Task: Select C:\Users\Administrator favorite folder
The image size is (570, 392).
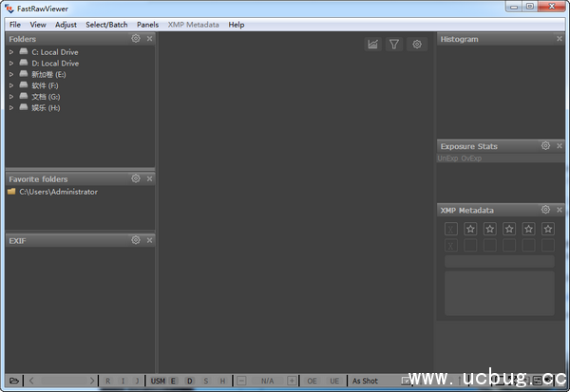Action: pos(58,192)
